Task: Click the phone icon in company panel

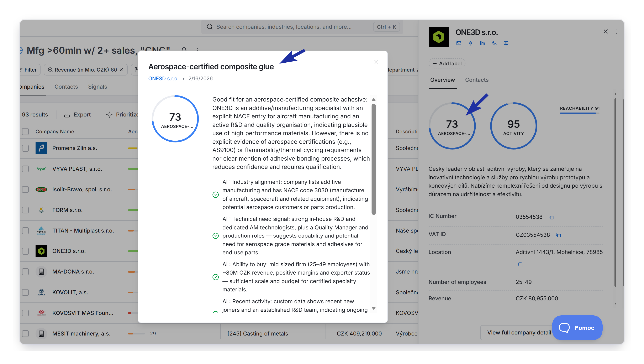Action: tap(494, 43)
